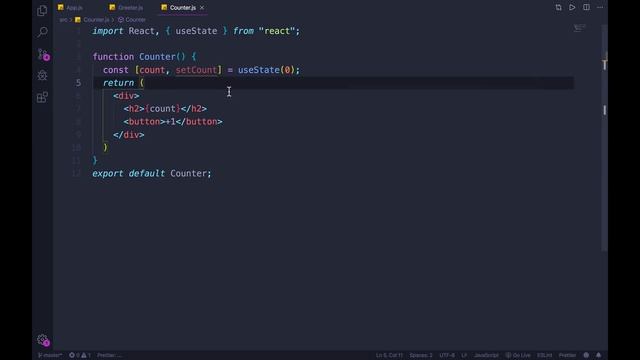The width and height of the screenshot is (640, 360).
Task: Click line number 5 in the gutter
Action: (78, 83)
